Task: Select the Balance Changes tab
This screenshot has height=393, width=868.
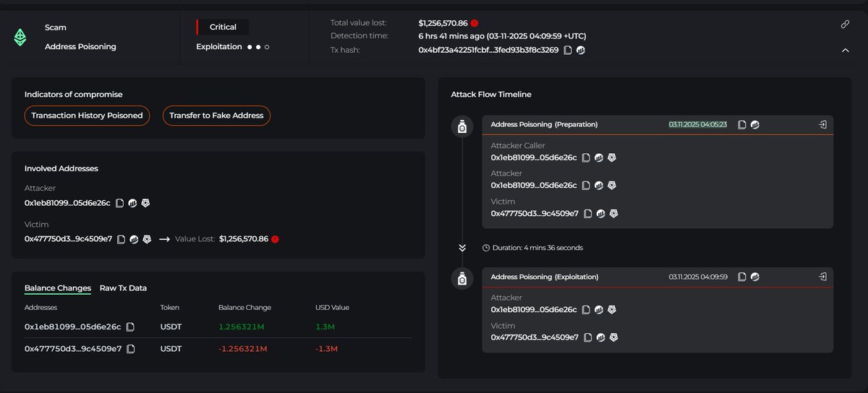Action: pyautogui.click(x=58, y=288)
